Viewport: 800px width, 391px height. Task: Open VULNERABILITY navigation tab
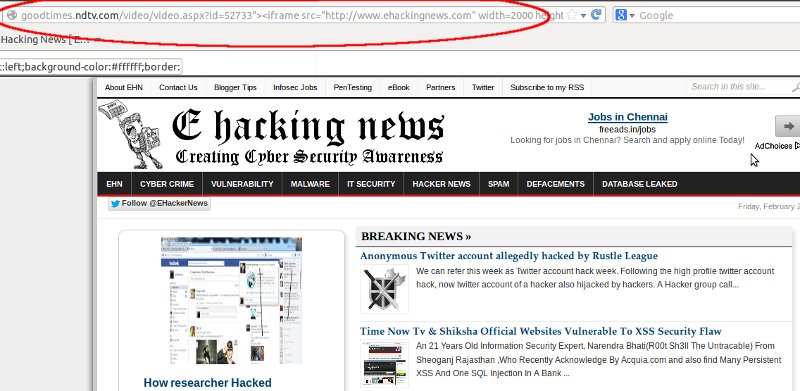point(242,184)
